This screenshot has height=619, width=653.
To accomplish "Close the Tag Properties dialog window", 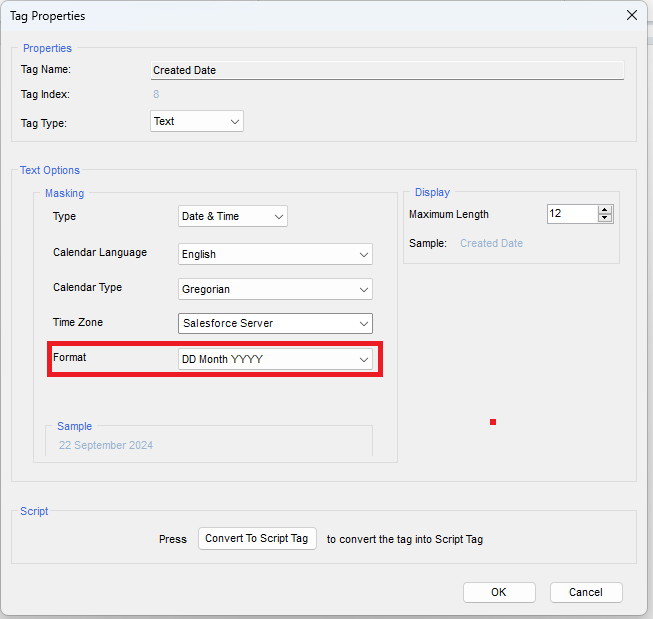I will (x=631, y=15).
